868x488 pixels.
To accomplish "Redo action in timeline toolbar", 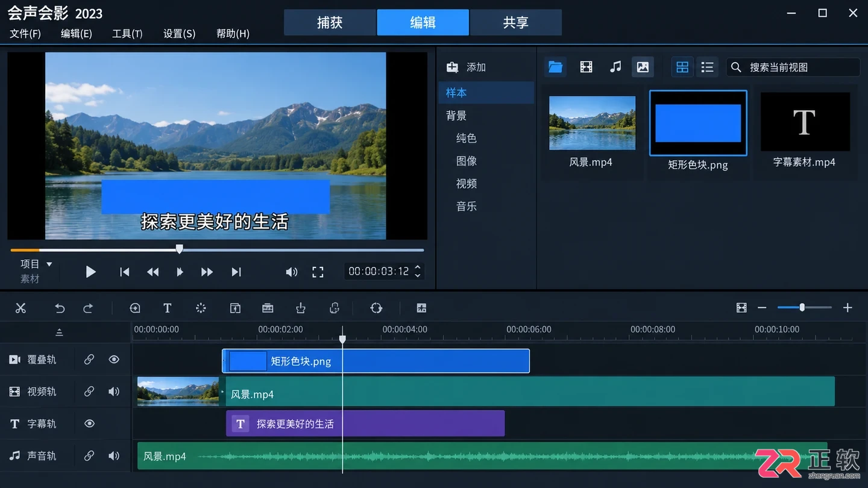I will (88, 308).
